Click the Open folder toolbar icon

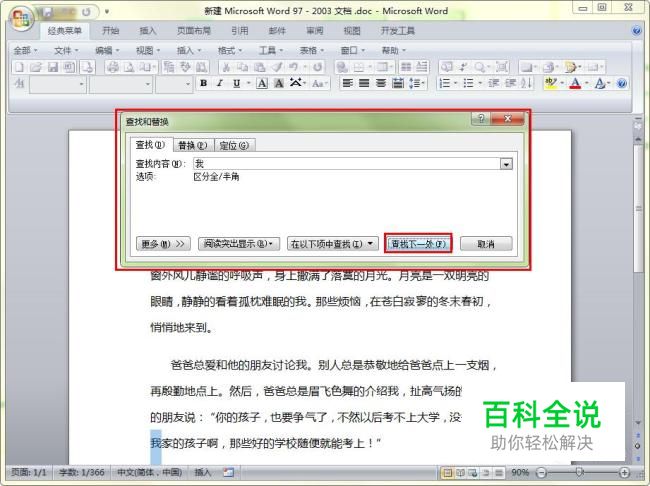(36, 67)
